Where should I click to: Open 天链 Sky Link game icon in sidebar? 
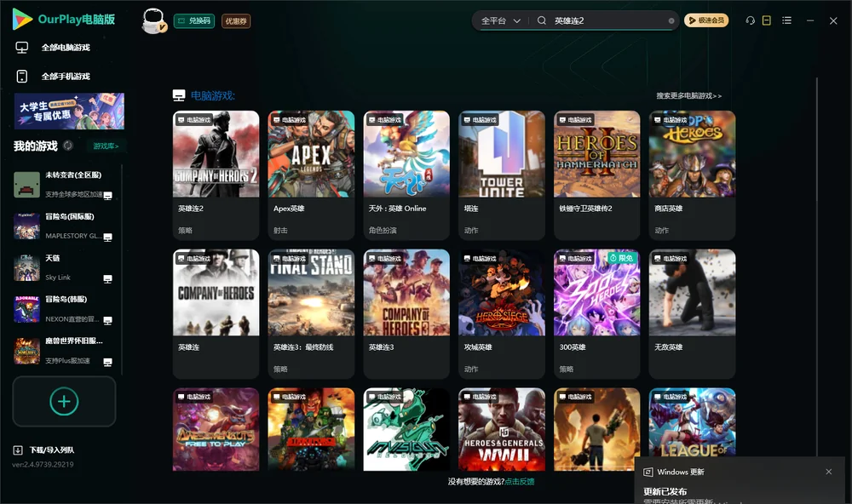point(26,267)
